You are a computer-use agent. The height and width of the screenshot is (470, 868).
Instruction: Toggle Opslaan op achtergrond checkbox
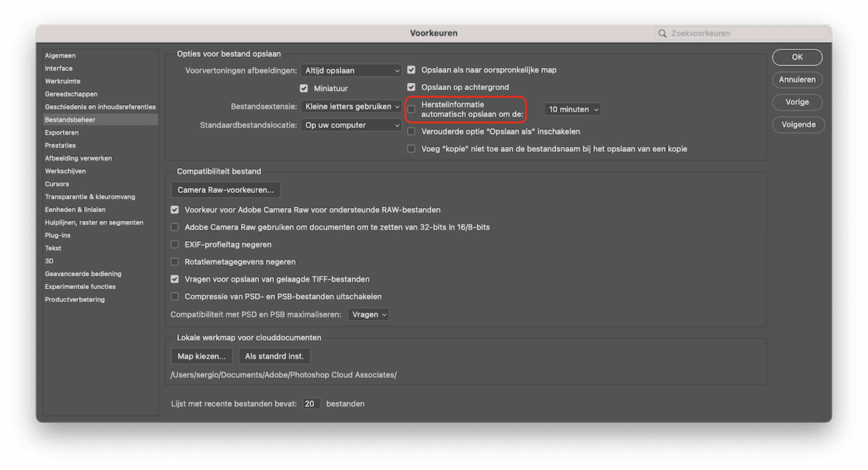[x=411, y=87]
